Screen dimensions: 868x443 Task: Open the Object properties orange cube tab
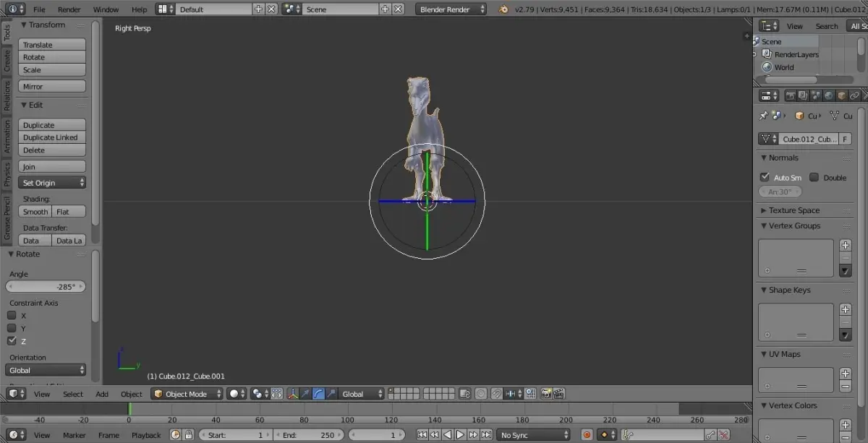(842, 95)
